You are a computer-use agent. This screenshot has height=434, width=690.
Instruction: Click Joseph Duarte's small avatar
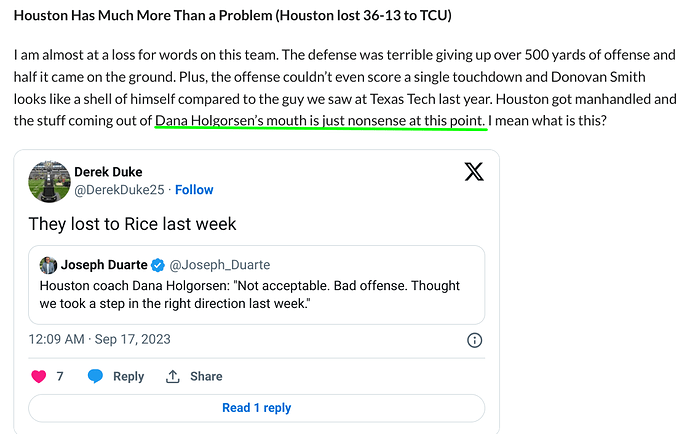(x=48, y=265)
